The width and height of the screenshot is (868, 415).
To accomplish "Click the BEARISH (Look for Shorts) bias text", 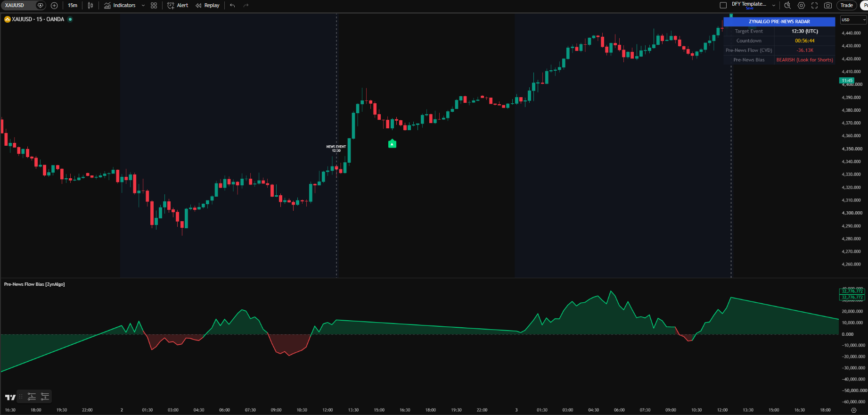I will click(x=805, y=60).
